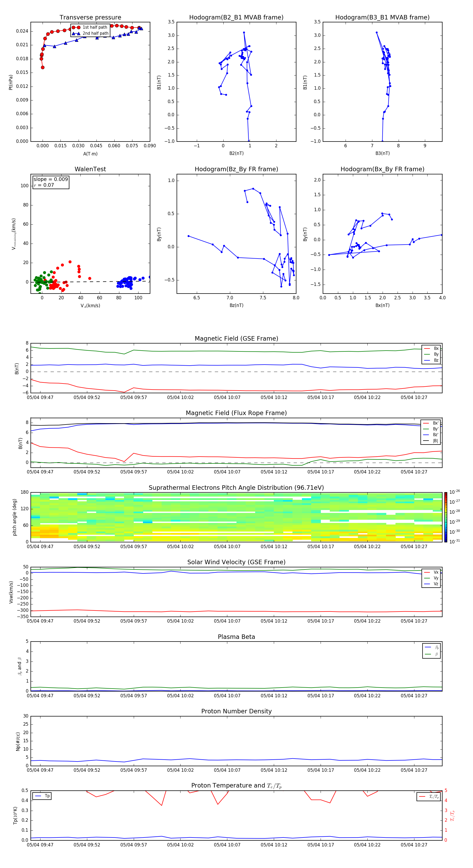473x868 pixels.
Task: Click the "A(T·m)" x-axis label
Action: [x=90, y=154]
